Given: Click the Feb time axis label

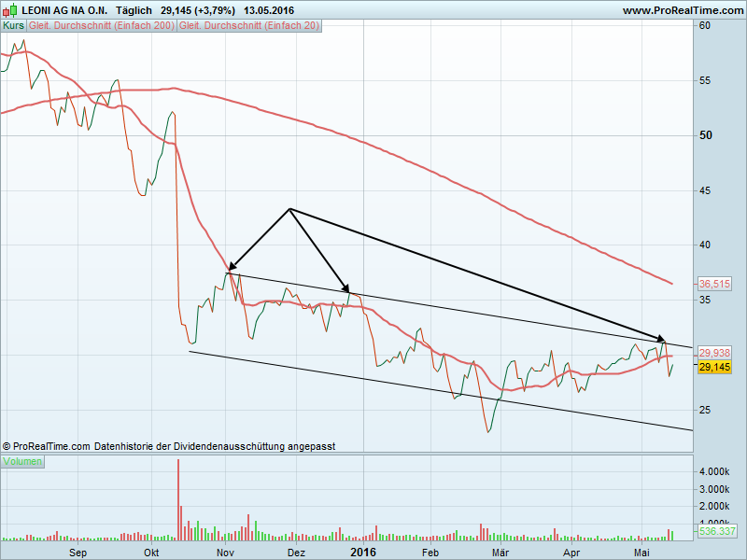Looking at the screenshot, I should [430, 553].
